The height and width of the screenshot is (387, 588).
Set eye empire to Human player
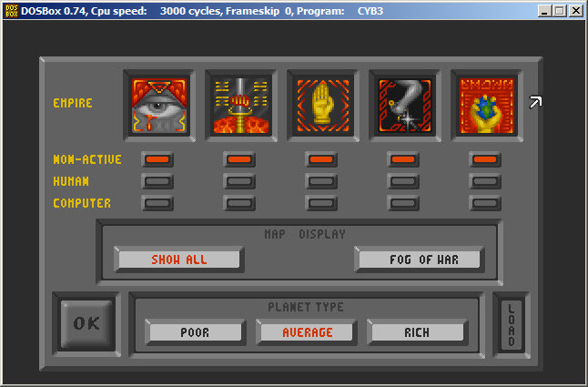click(x=157, y=181)
